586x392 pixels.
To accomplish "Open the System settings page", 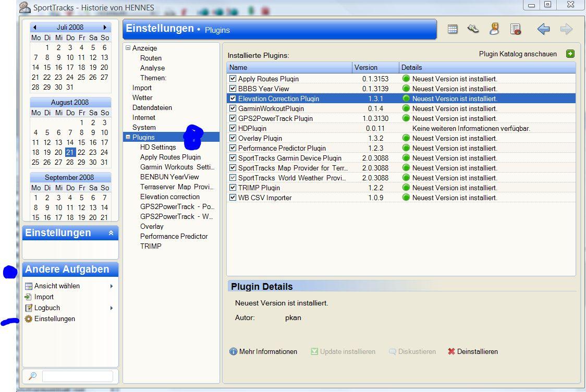I will tap(144, 127).
